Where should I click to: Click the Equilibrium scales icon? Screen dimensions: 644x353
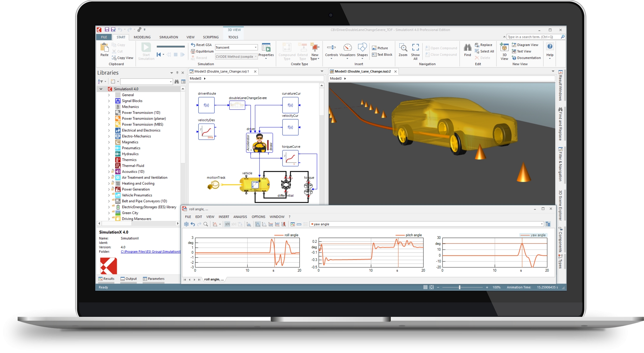pos(193,51)
